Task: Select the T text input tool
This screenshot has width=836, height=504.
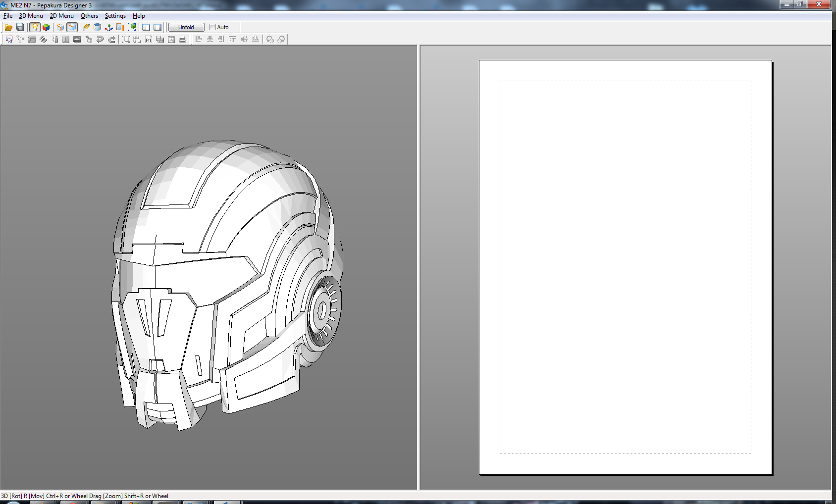Action: [x=66, y=39]
